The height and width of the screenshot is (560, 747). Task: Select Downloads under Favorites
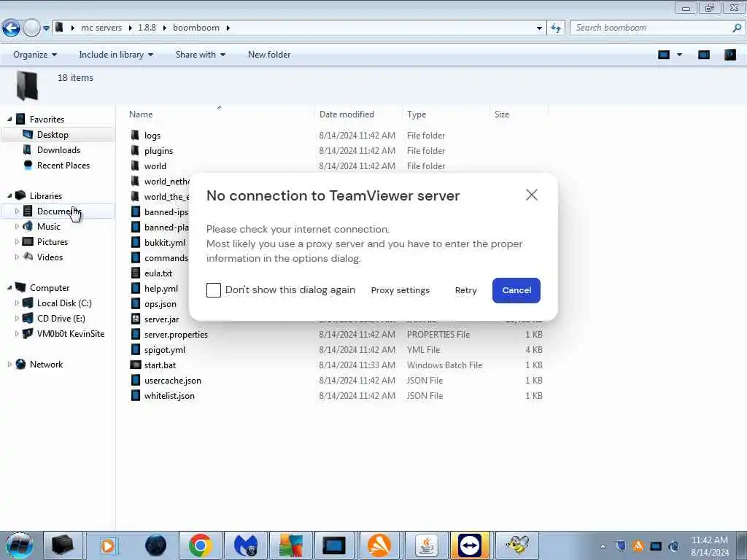(x=58, y=150)
